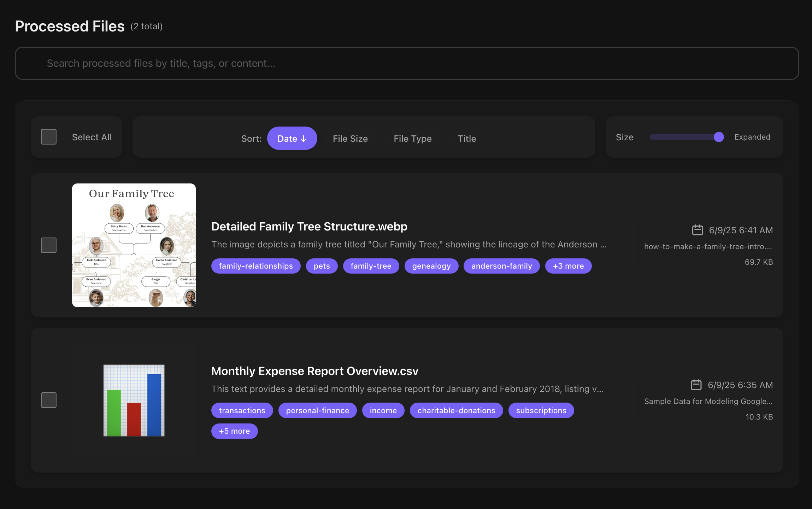Image resolution: width=812 pixels, height=509 pixels.
Task: Select the charitable-donations tag
Action: [x=456, y=410]
